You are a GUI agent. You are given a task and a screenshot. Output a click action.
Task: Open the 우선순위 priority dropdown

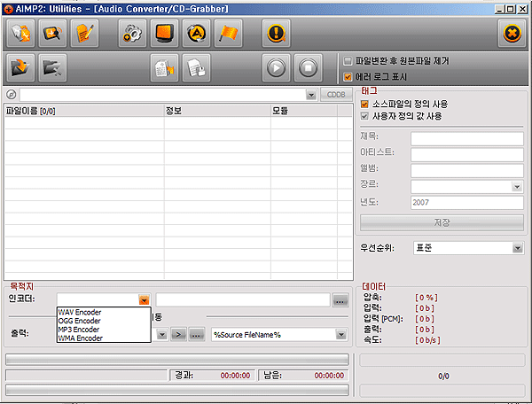tap(517, 248)
